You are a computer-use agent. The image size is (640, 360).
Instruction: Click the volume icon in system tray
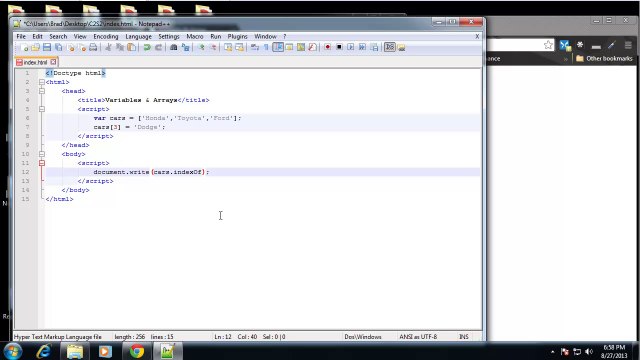click(x=589, y=351)
